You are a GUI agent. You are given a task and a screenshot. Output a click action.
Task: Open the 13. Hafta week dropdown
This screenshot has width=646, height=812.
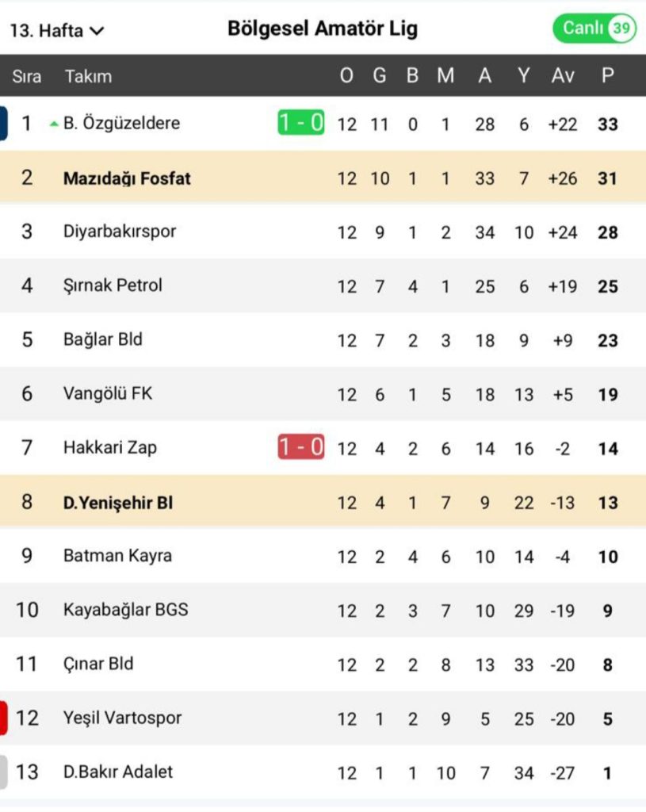point(57,31)
